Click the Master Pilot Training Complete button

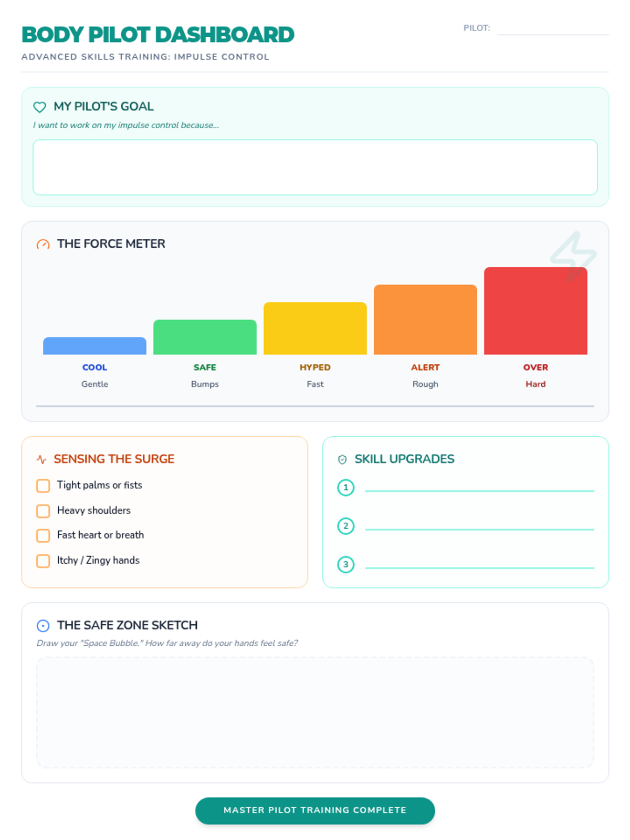click(x=315, y=811)
